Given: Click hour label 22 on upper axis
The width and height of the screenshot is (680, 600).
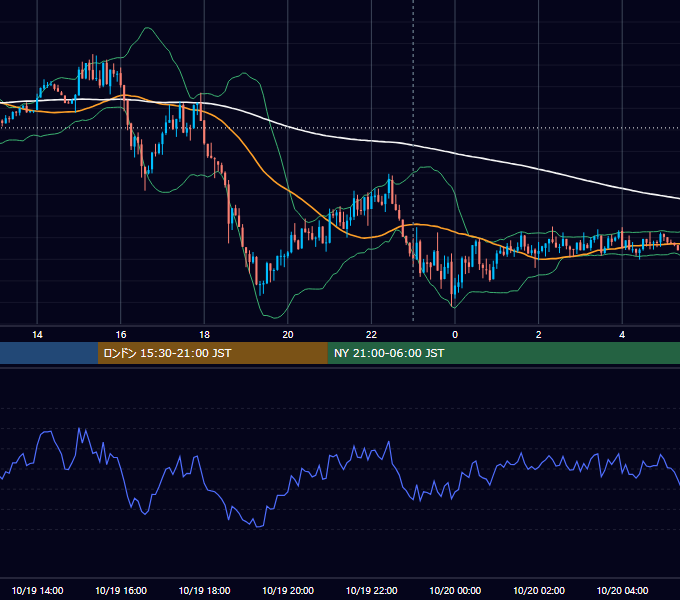Looking at the screenshot, I should click(371, 335).
